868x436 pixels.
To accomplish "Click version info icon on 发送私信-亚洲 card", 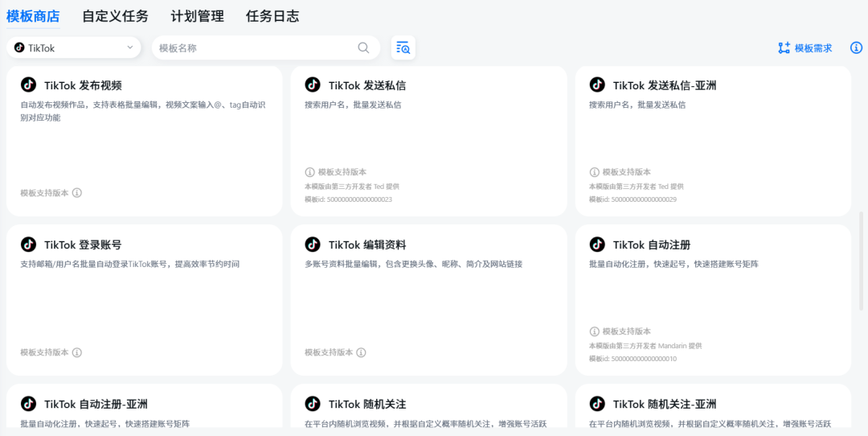I will coord(595,171).
